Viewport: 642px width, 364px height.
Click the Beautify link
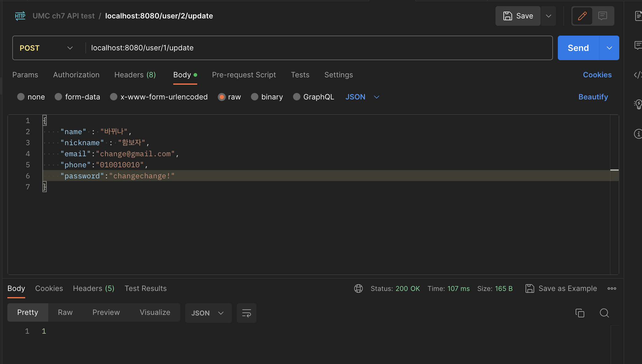click(x=593, y=97)
